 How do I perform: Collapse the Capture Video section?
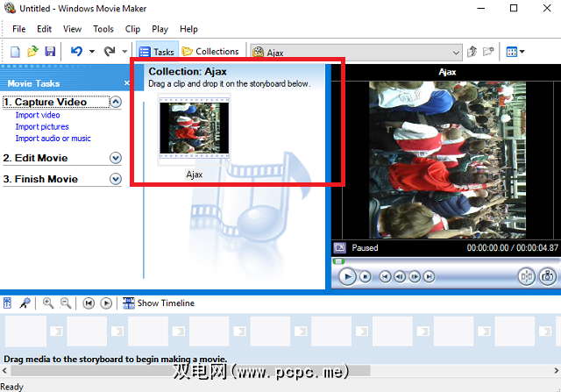pos(116,102)
